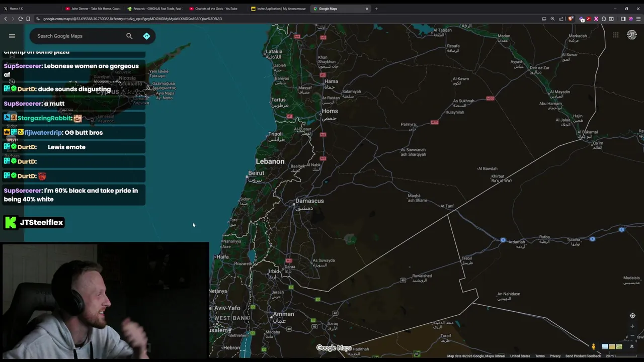
Task: Click the pink X extension icon
Action: (x=596, y=19)
